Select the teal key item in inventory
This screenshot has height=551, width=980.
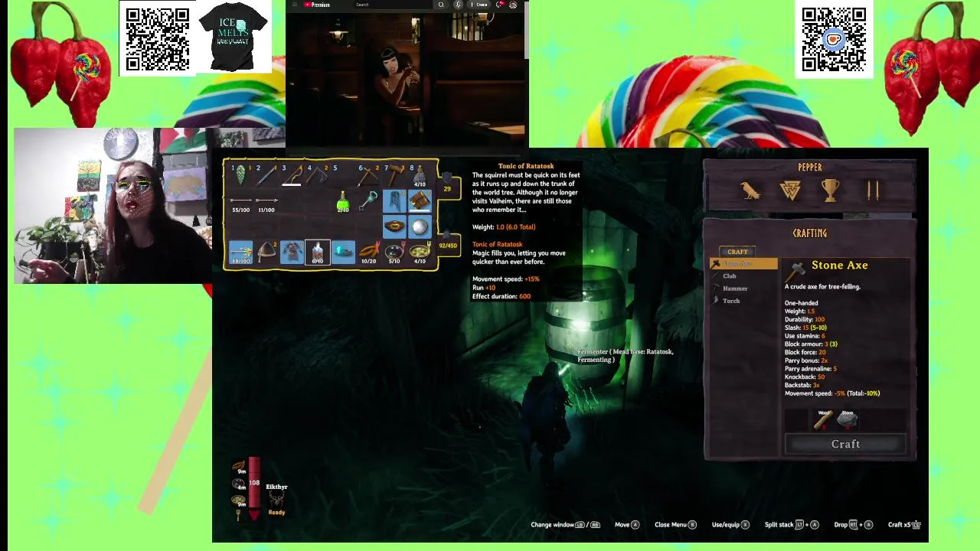(368, 202)
